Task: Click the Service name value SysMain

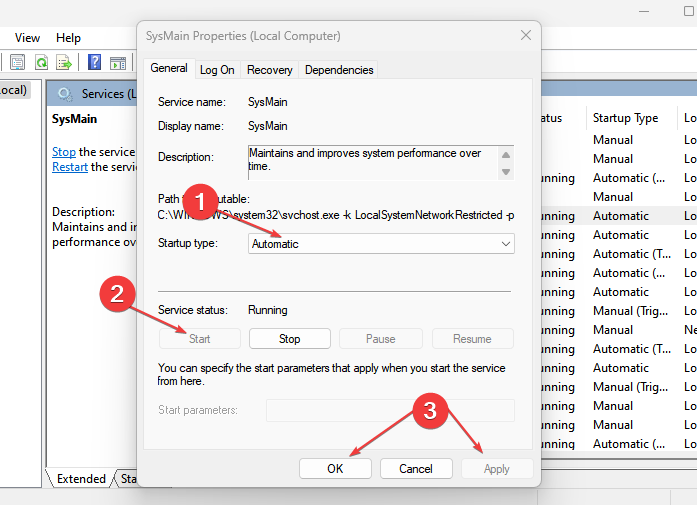Action: tap(268, 102)
